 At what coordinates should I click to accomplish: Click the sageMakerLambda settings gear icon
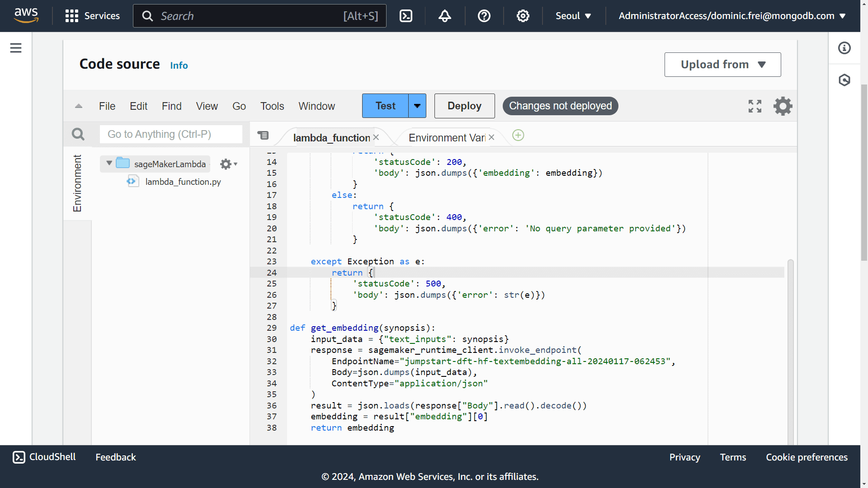[227, 164]
